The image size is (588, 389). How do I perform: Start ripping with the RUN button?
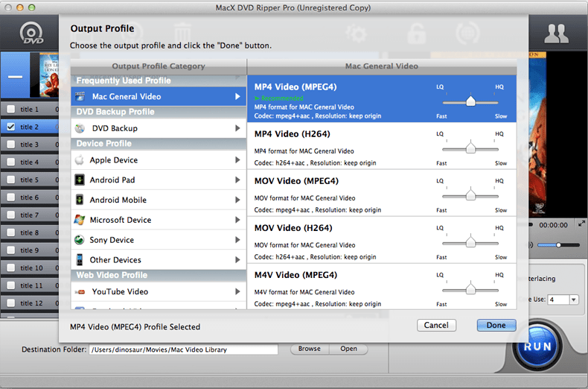[x=537, y=346]
